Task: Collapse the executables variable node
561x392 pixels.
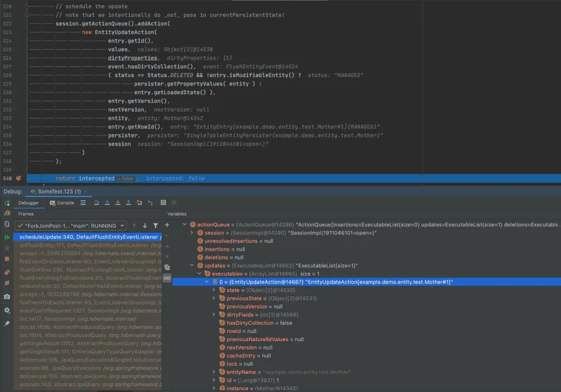Action: [199, 273]
